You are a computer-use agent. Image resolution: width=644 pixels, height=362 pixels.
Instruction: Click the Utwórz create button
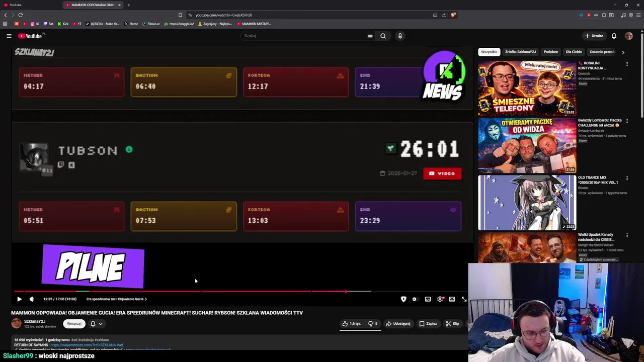[594, 36]
